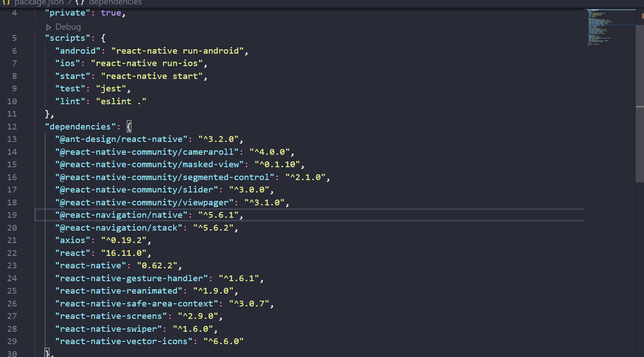Click the react-native-vector-icons dependency name
644x357 pixels.
point(124,341)
